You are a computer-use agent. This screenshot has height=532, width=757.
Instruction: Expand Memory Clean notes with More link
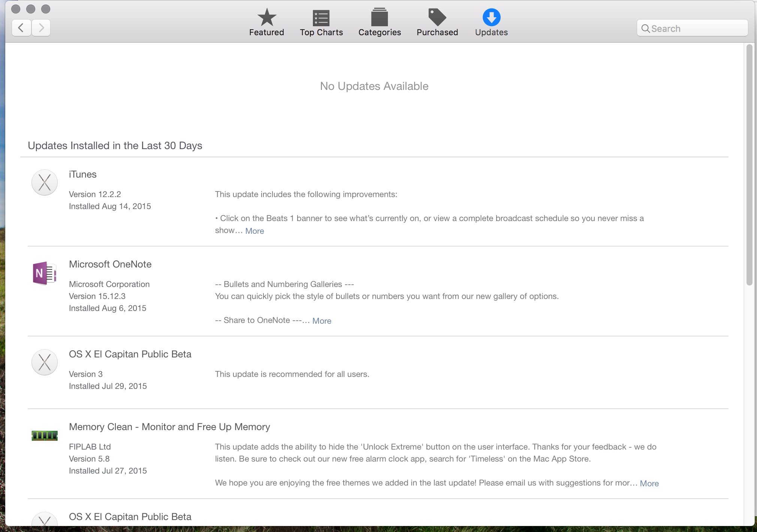pyautogui.click(x=649, y=483)
